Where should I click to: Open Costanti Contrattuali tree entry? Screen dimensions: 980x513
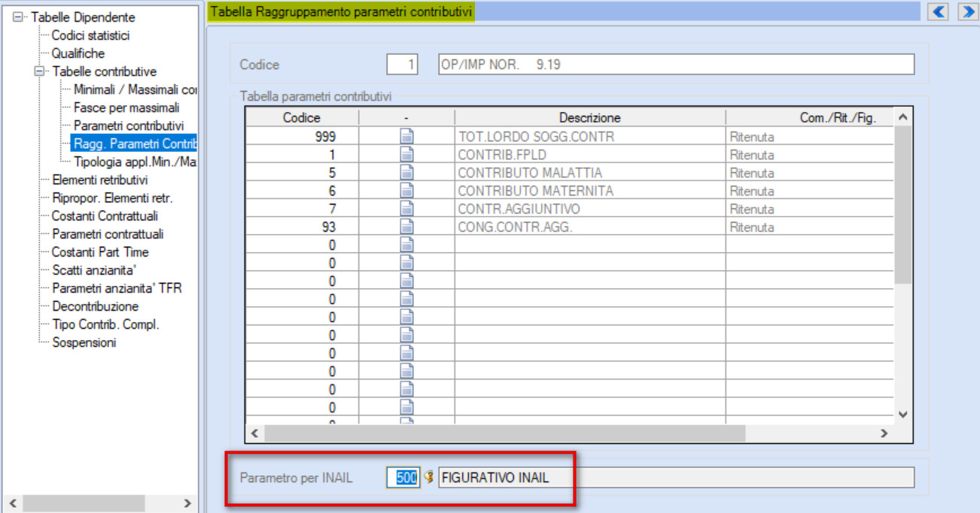click(105, 216)
